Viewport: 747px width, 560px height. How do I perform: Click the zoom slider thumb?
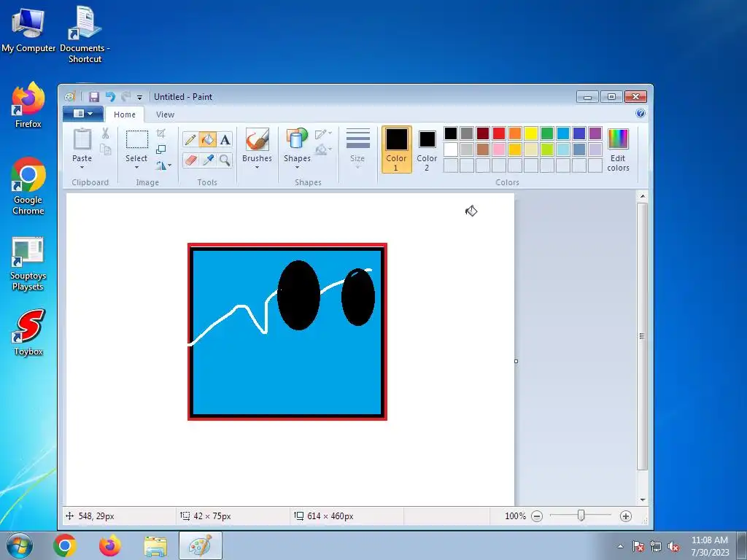tap(581, 516)
